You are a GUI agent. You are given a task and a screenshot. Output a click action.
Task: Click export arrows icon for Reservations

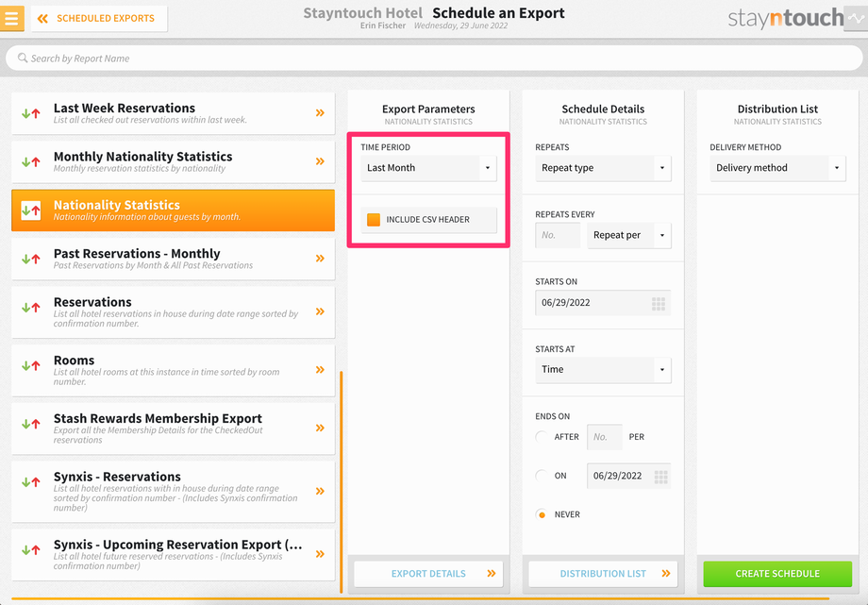pyautogui.click(x=31, y=307)
